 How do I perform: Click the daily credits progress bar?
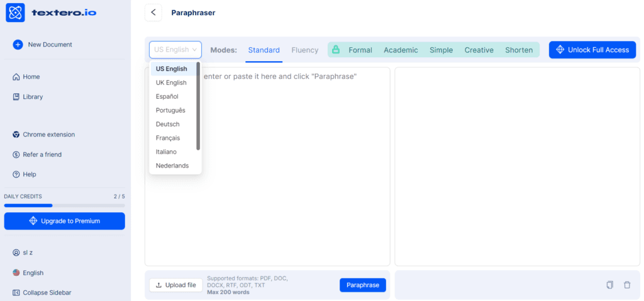(x=65, y=205)
